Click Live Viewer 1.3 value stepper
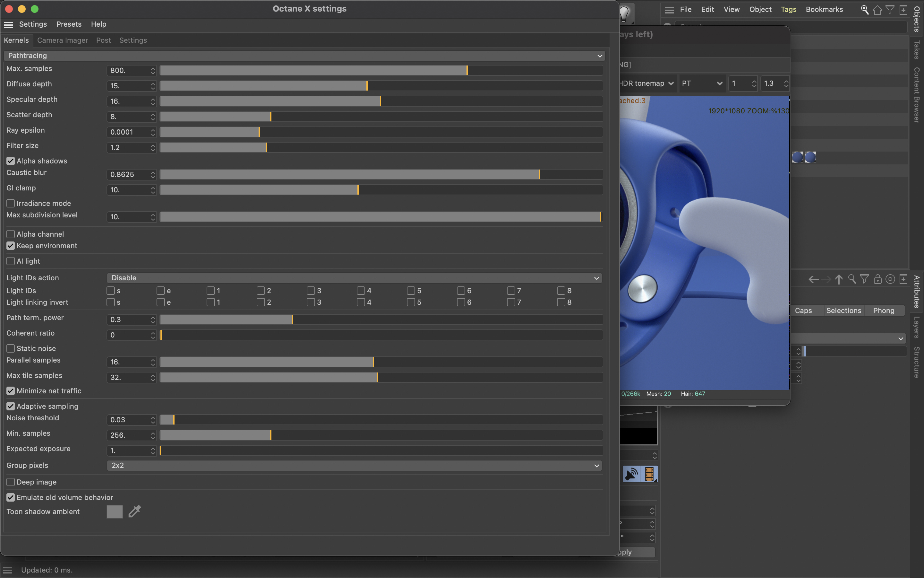 (x=786, y=83)
